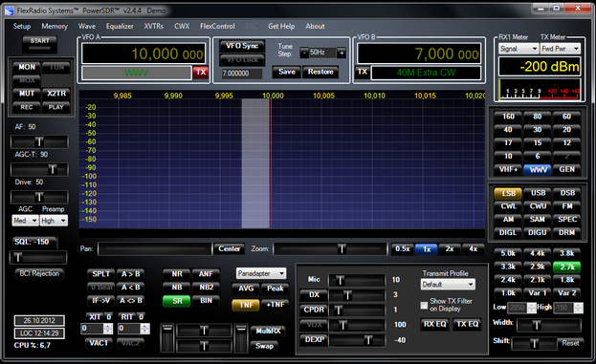Switch mode to USB
Screen dimensions: 596x364
(x=538, y=193)
